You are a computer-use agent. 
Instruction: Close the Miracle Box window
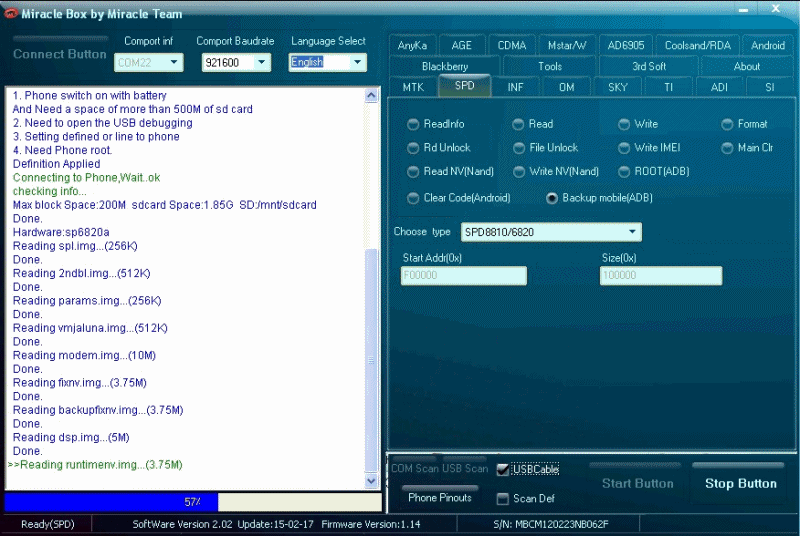pos(776,8)
